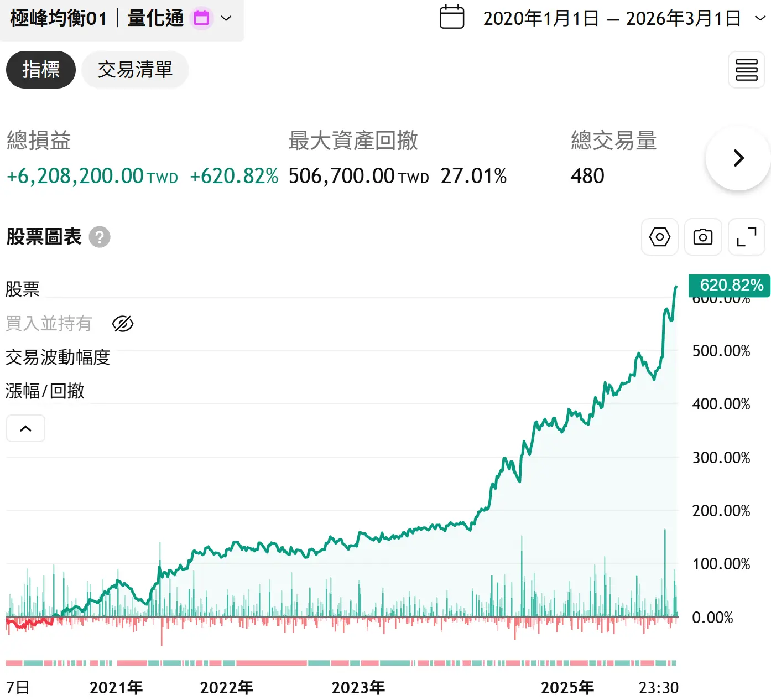The width and height of the screenshot is (771, 700).
Task: Take a chart snapshot with the camera icon
Action: (702, 237)
